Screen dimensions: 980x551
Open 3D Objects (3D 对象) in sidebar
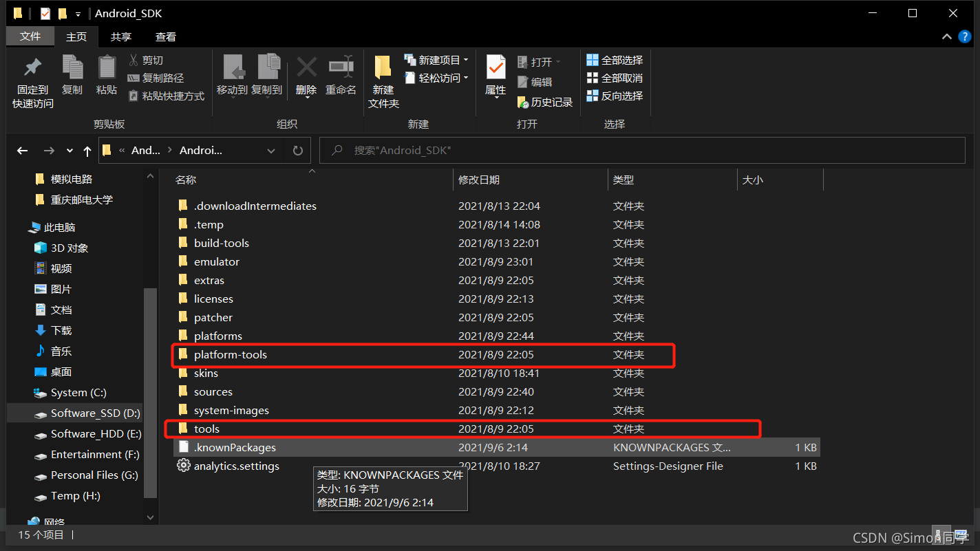(x=70, y=248)
